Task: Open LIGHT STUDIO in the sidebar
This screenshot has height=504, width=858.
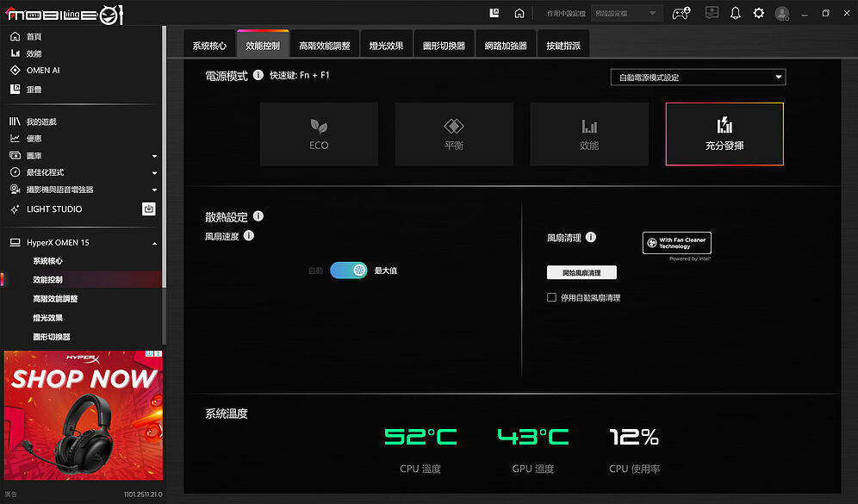Action: 54,209
